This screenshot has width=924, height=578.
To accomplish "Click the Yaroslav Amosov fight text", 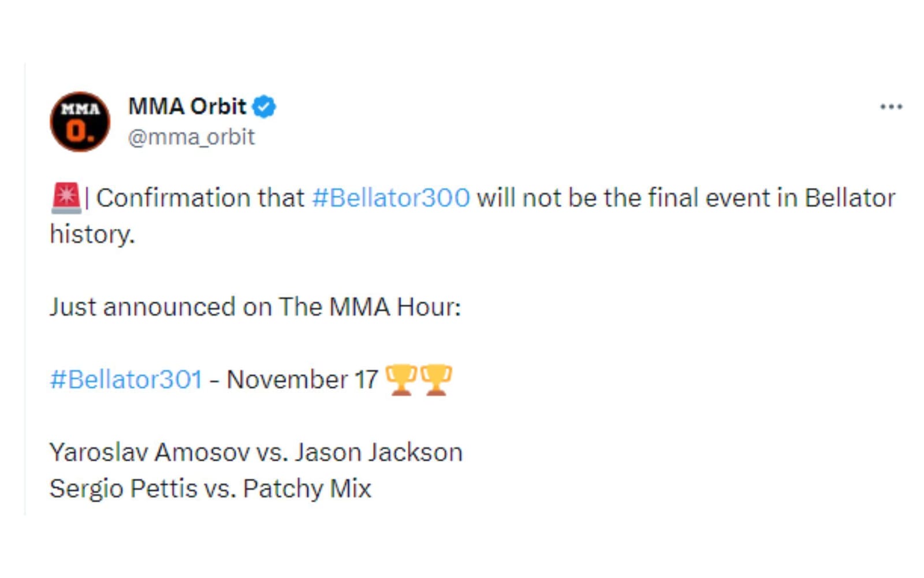I will 256,453.
